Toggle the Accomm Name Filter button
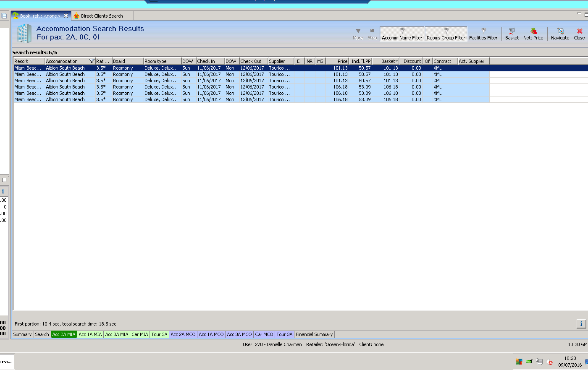The width and height of the screenshot is (588, 370). [x=402, y=34]
